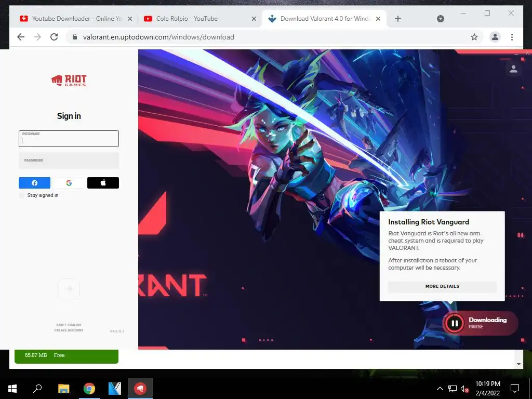532x399 pixels.
Task: Open the Windows notification center
Action: 515,389
